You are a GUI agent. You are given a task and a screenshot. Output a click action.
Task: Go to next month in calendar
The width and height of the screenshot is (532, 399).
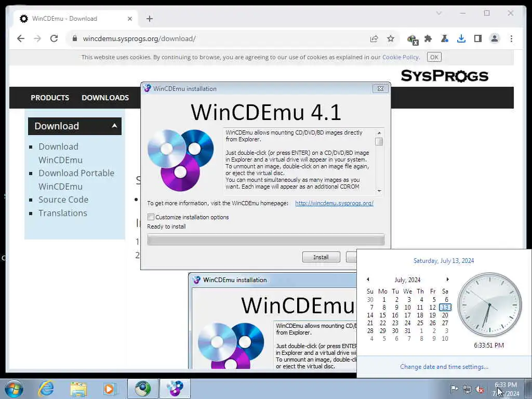[x=447, y=280]
